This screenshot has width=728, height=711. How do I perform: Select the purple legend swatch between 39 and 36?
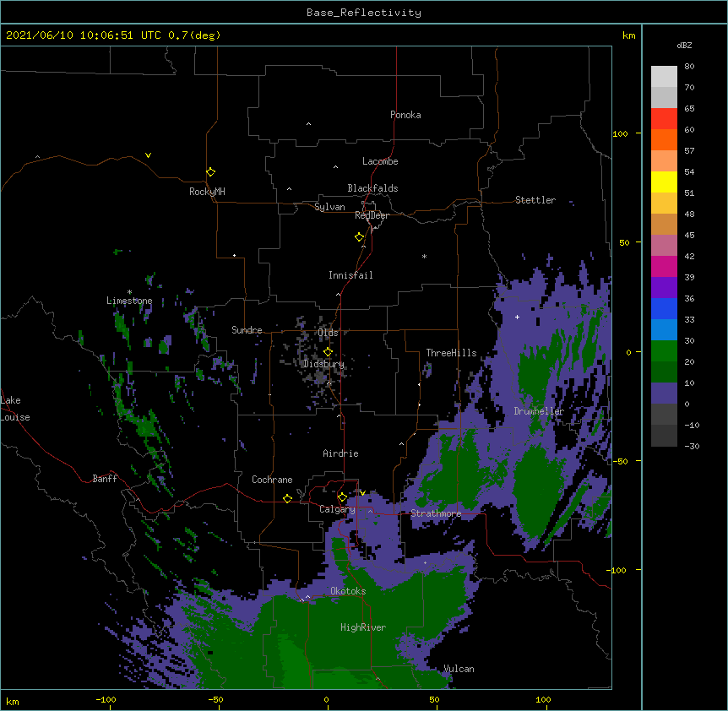664,288
